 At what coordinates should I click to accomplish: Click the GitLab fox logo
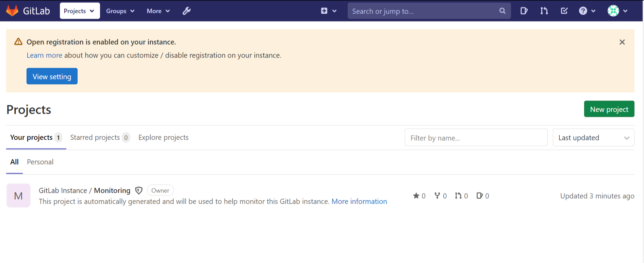pos(12,11)
